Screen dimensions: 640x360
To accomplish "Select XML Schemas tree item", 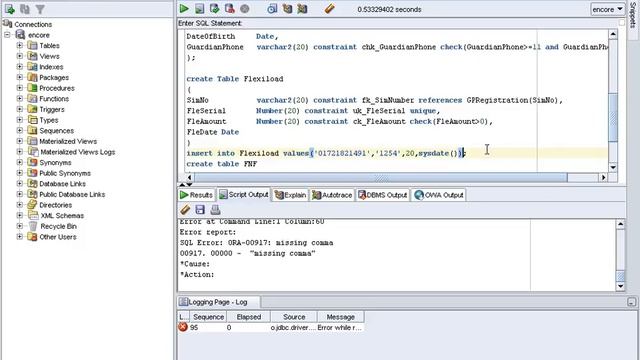I will coord(62,216).
